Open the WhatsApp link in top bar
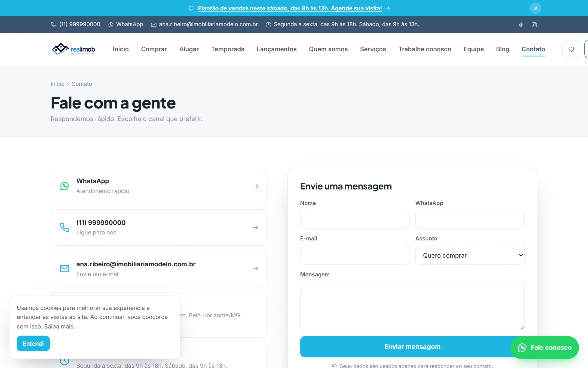 pyautogui.click(x=126, y=24)
